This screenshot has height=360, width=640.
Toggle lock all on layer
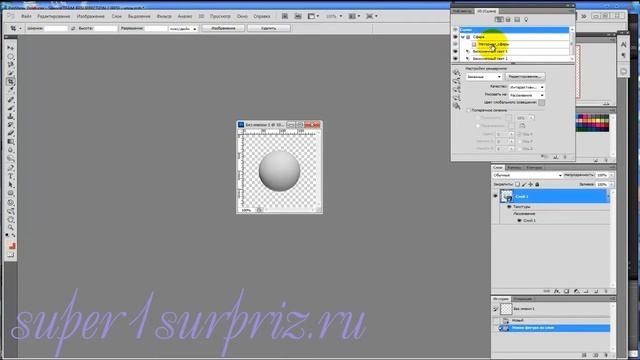537,184
